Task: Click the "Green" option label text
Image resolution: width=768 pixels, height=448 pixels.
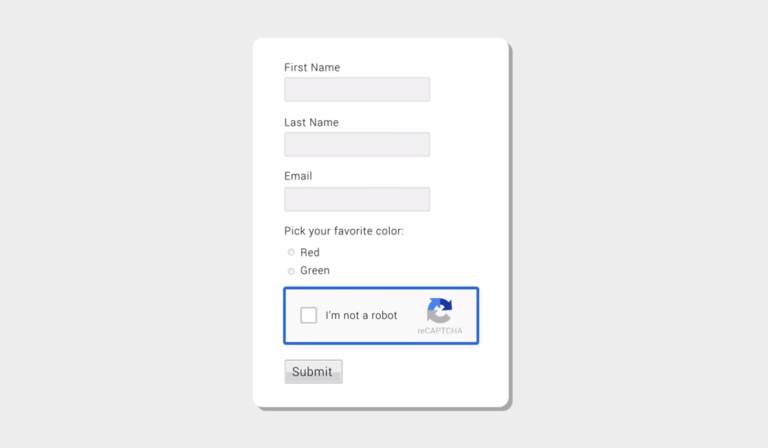Action: (x=315, y=271)
